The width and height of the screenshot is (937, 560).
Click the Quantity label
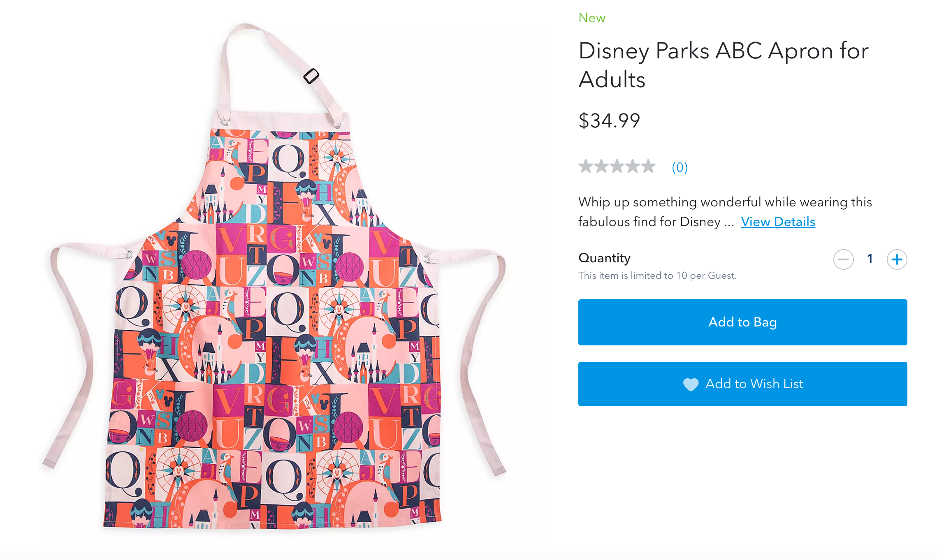click(604, 258)
